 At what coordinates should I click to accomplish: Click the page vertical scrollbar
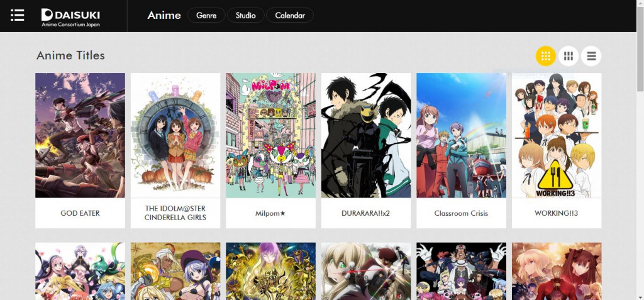(639, 157)
